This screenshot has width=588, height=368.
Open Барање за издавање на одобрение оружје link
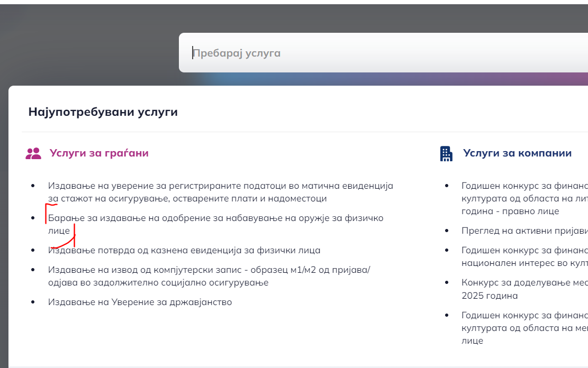[215, 225]
